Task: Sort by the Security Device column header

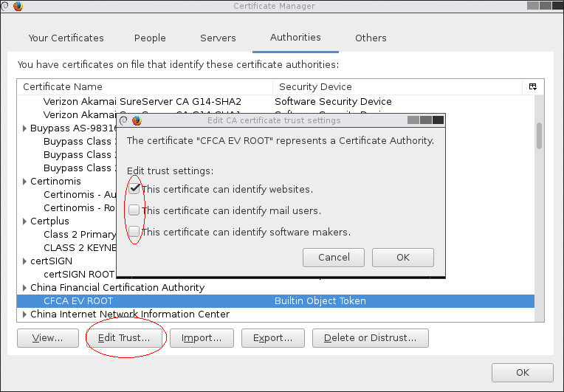Action: point(397,86)
